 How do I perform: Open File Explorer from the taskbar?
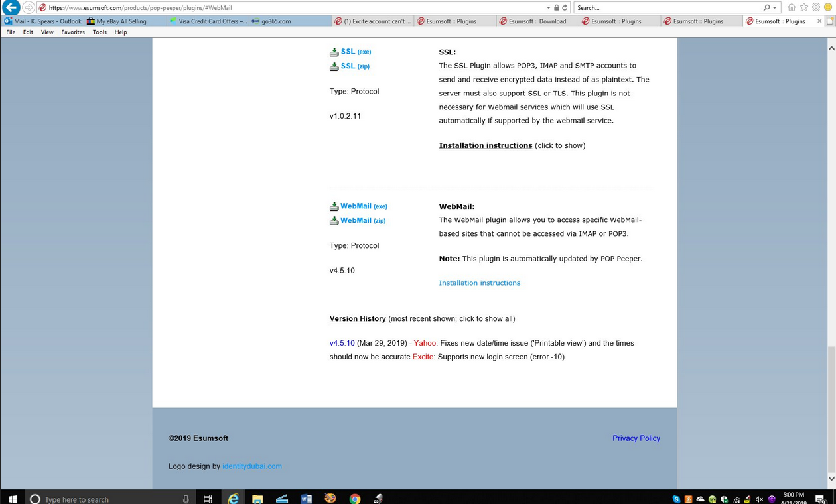[257, 499]
